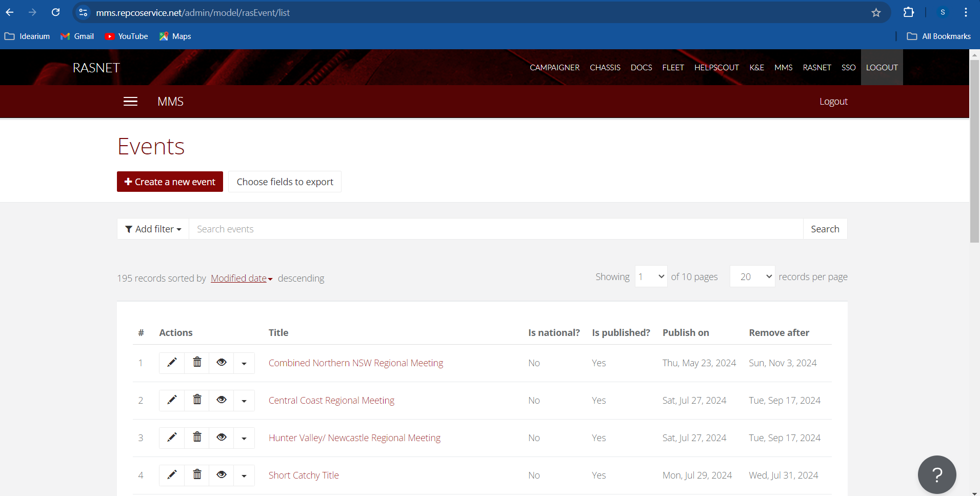980x496 pixels.
Task: Click the RASNET logo text
Action: pos(96,68)
